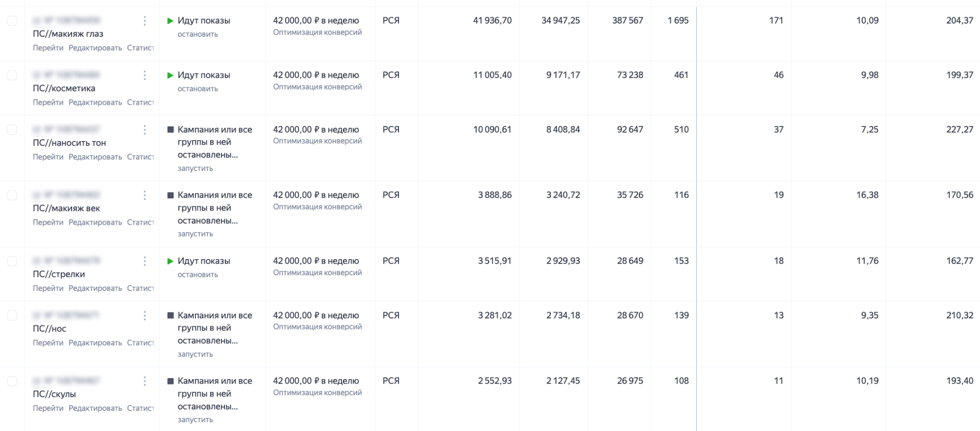Stop ПС//макияж глаз via остановить link
The width and height of the screenshot is (980, 431).
[197, 34]
